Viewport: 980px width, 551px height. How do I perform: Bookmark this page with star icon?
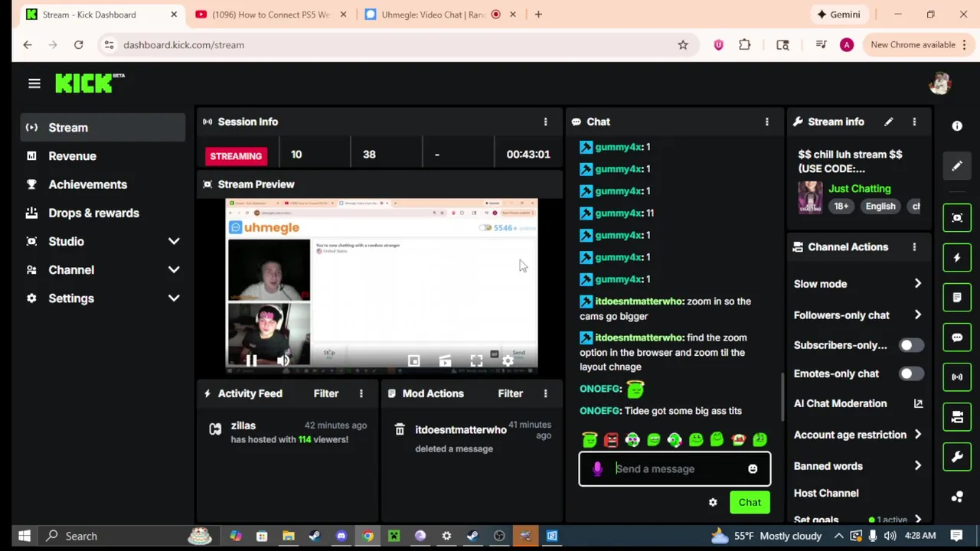click(x=682, y=44)
